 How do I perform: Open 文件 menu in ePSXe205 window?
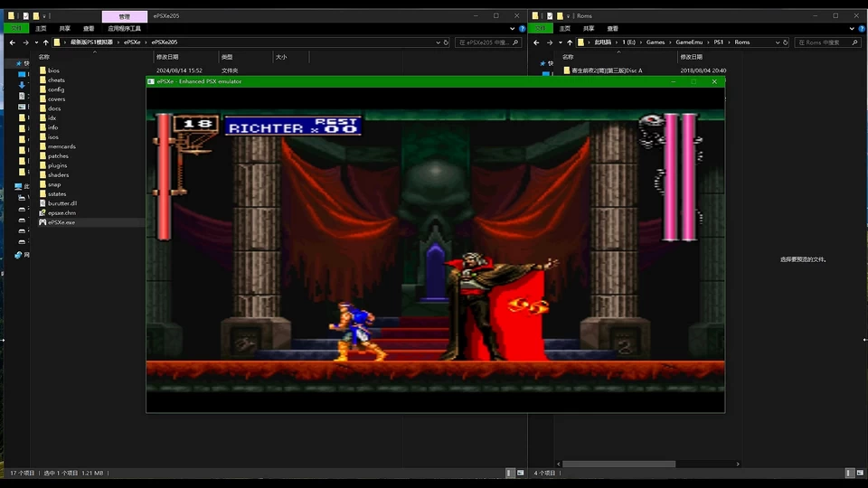click(x=16, y=29)
